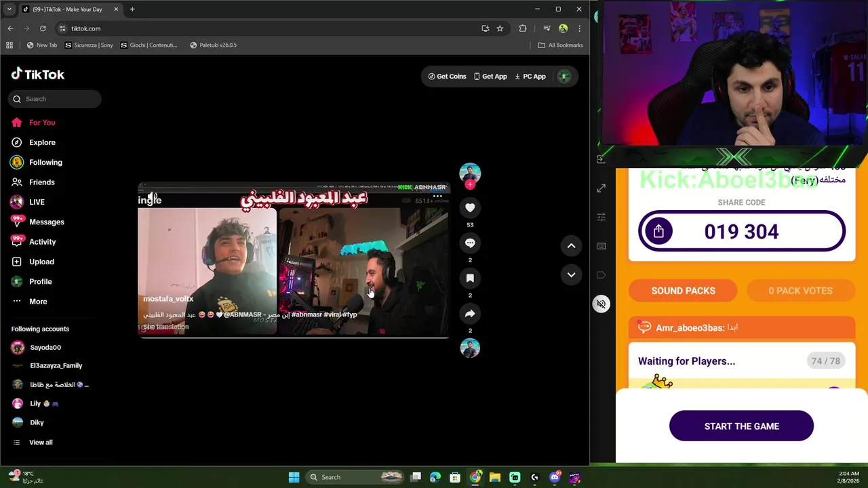The width and height of the screenshot is (868, 488).
Task: Open mostafa_voltx creator profile link
Action: point(168,299)
